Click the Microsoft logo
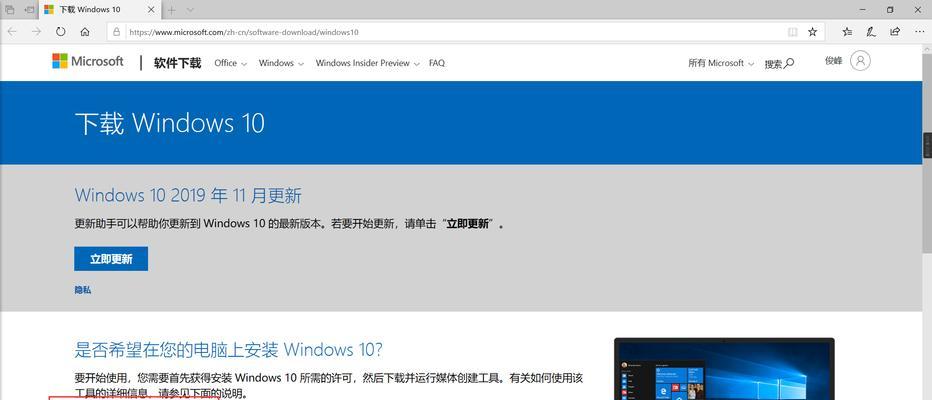The width and height of the screenshot is (932, 400). (x=87, y=61)
